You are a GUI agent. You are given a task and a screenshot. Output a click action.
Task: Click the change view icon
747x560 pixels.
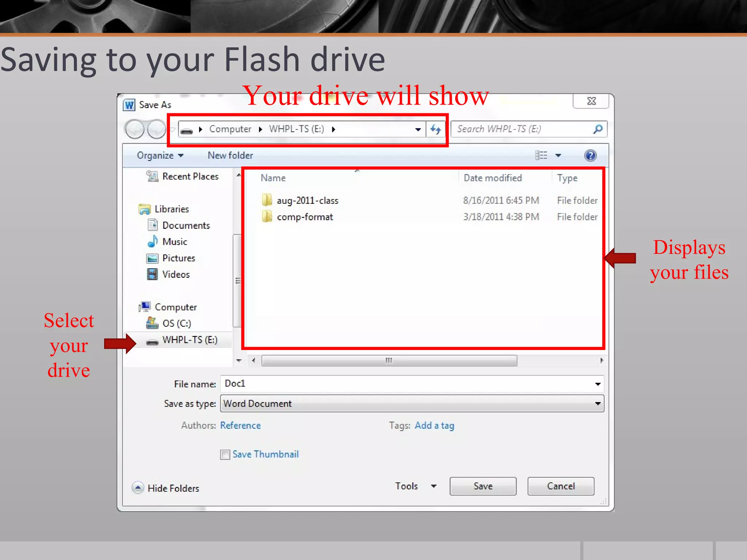pyautogui.click(x=541, y=156)
